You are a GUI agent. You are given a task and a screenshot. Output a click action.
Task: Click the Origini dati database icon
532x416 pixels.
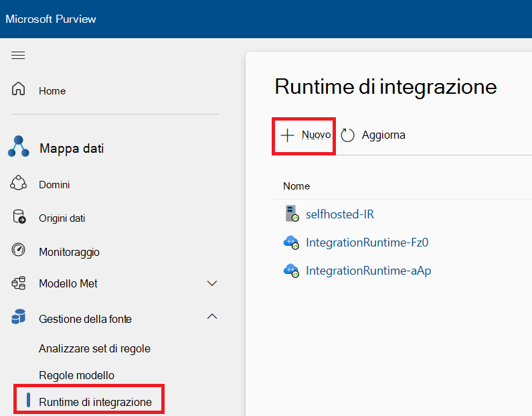[x=19, y=216]
